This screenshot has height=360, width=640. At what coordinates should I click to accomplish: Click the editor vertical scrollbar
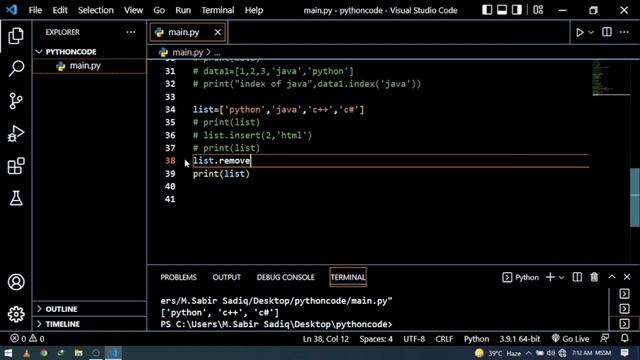(x=635, y=197)
